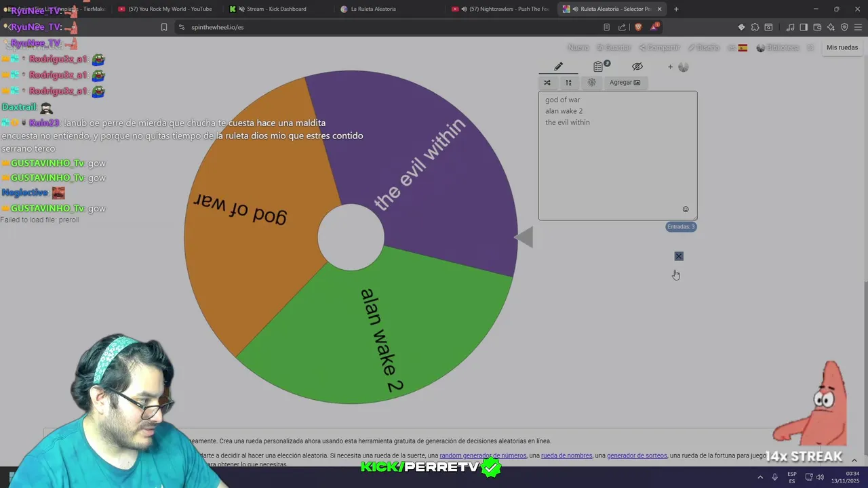This screenshot has width=868, height=488.
Task: Open the ESP ES keyboard language switcher
Action: pos(792,477)
